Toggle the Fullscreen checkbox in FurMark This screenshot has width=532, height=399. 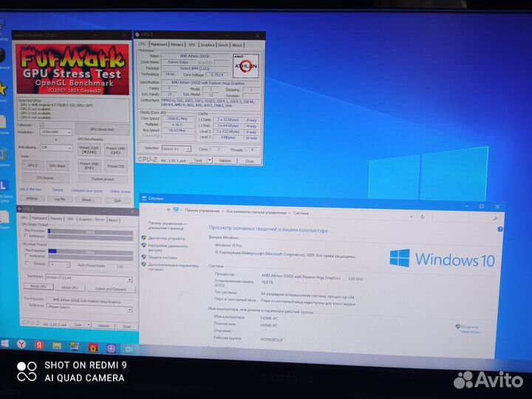tap(42, 125)
